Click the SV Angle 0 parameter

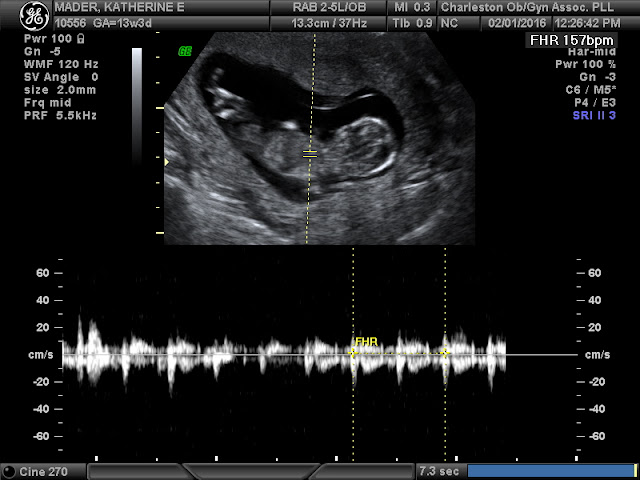[x=61, y=77]
